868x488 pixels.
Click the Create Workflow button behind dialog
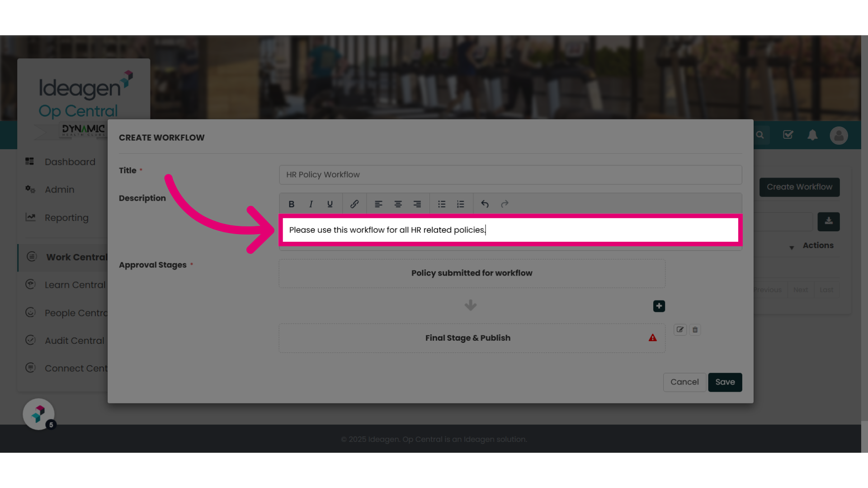[799, 187]
